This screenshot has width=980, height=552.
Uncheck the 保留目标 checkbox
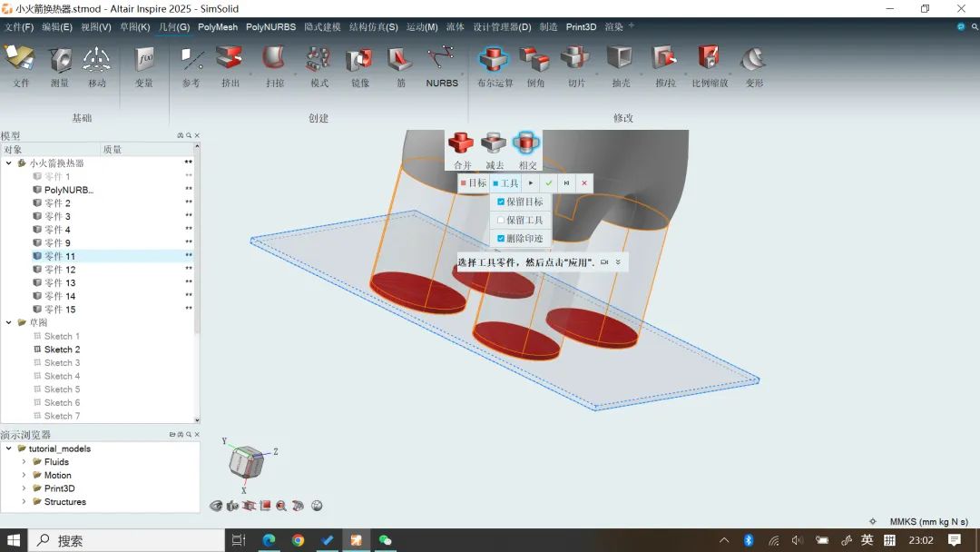point(501,202)
